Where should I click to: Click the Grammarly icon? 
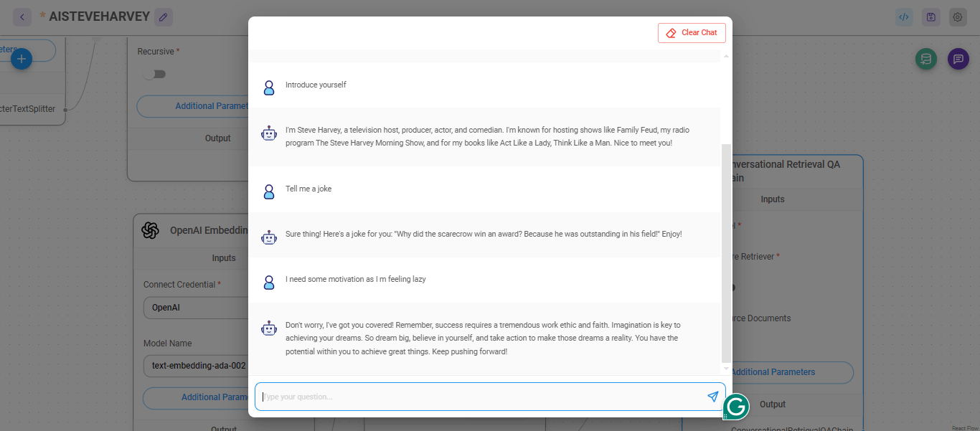736,407
